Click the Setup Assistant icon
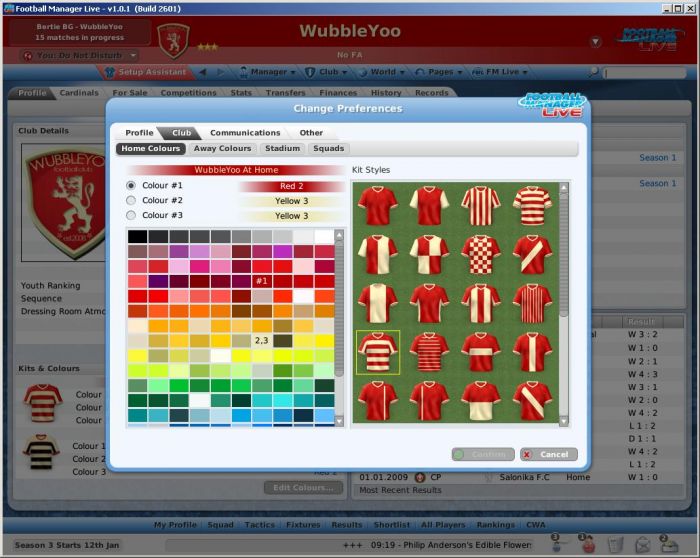The height and width of the screenshot is (558, 700). pos(111,72)
